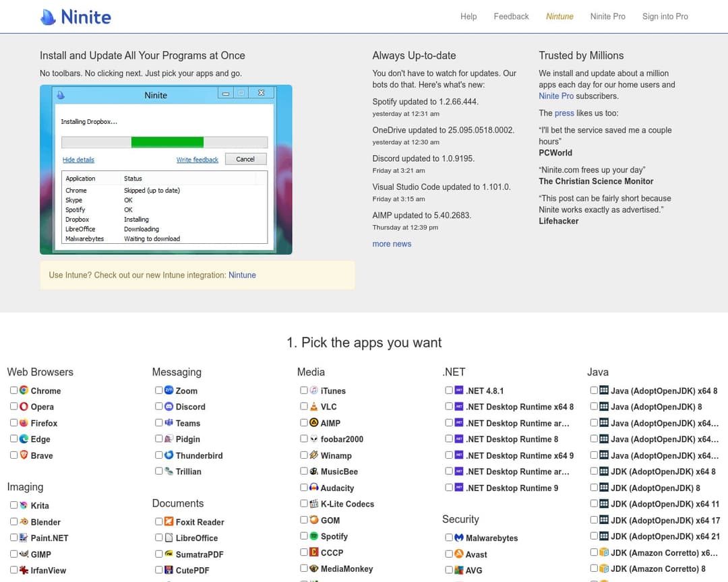Open the press link
This screenshot has height=582, width=728.
564,112
